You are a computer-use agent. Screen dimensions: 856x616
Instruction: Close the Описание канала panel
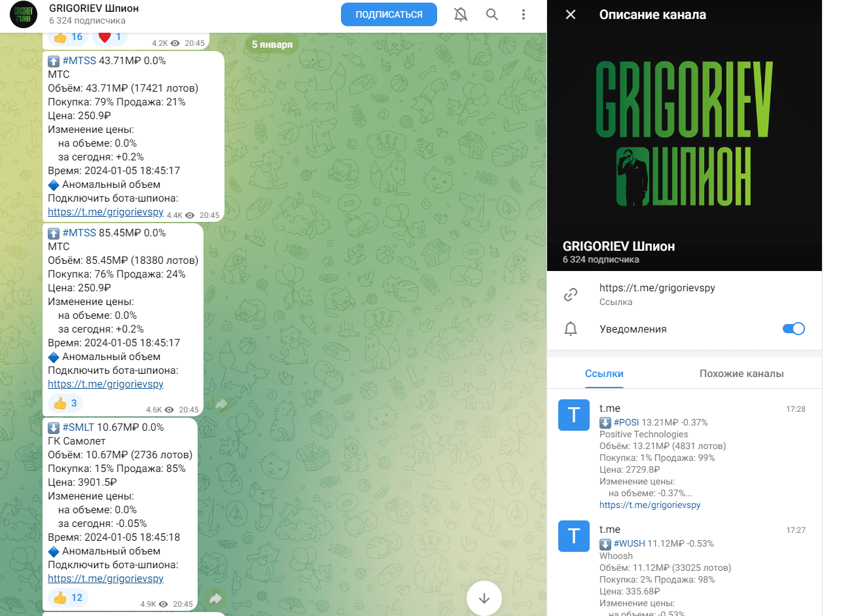[571, 14]
